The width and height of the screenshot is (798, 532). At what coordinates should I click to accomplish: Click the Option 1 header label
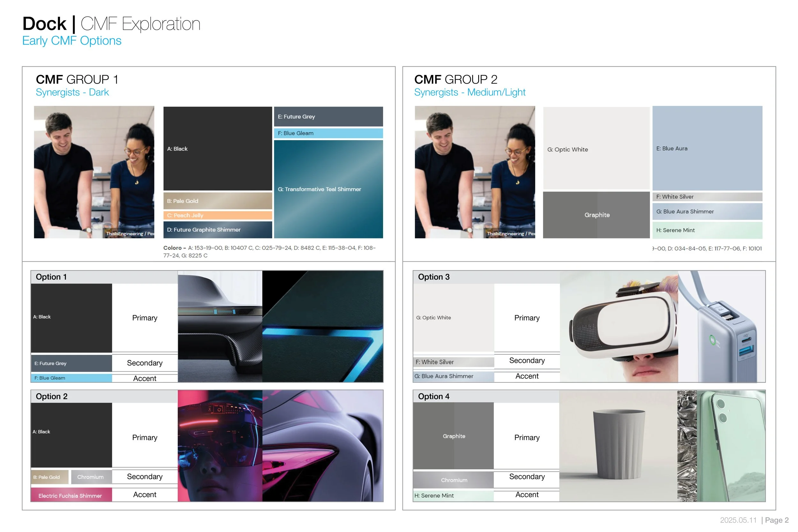coord(51,277)
